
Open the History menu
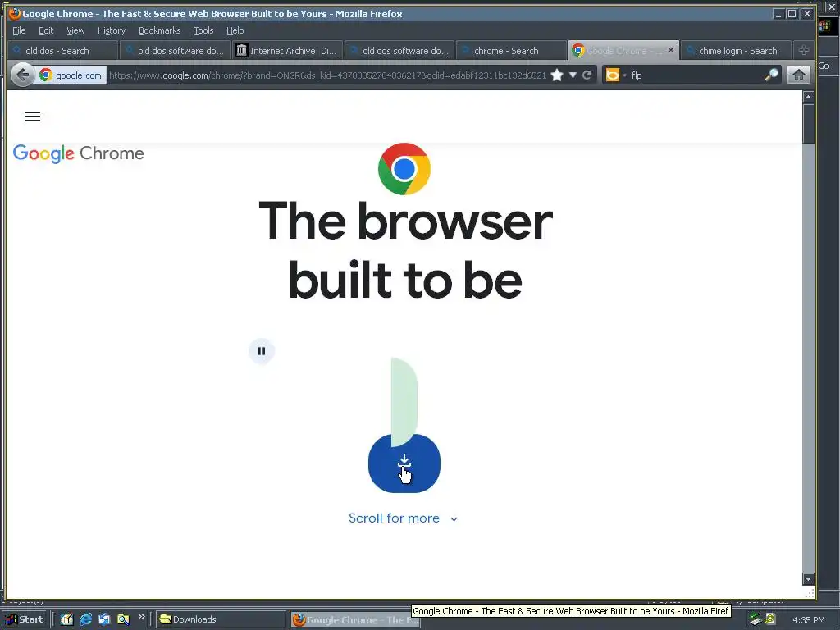[112, 30]
